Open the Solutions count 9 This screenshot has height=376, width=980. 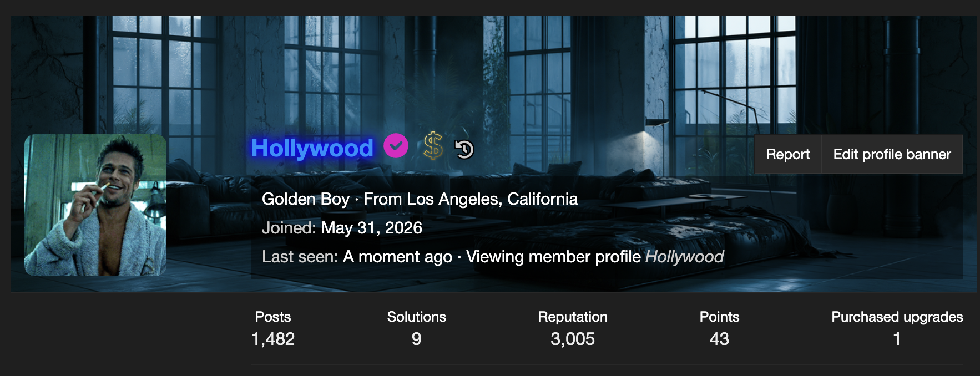[416, 339]
